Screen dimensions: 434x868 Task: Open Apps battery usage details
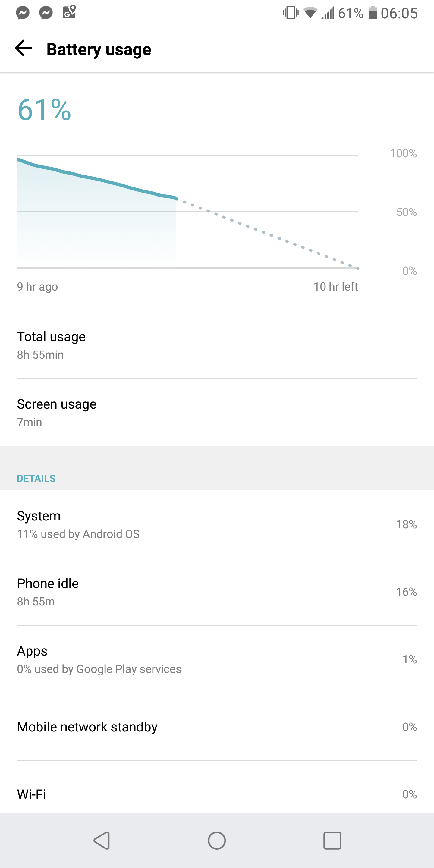[x=217, y=659]
